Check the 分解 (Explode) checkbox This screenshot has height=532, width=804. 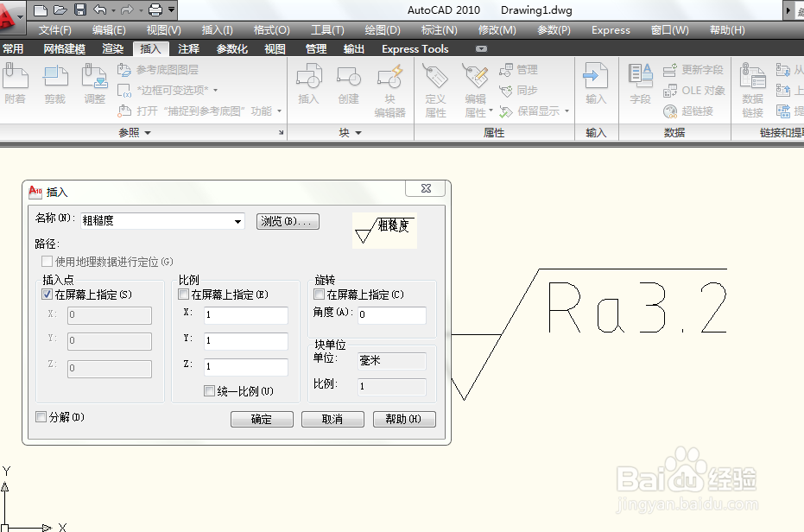click(x=41, y=415)
